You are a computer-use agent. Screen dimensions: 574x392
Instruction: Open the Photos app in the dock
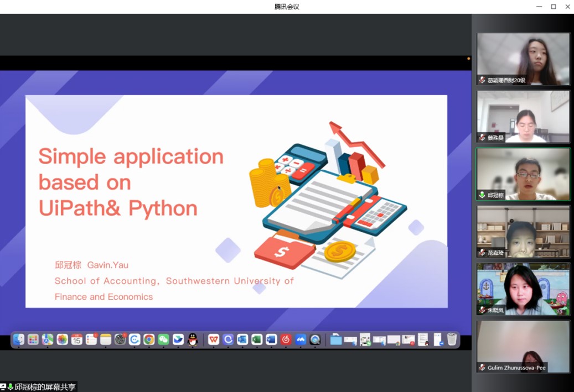coord(62,339)
